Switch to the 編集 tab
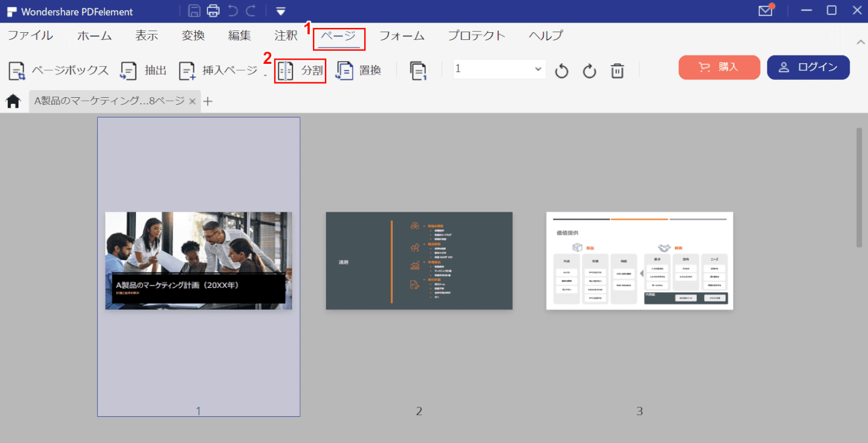This screenshot has width=868, height=443. [x=240, y=36]
